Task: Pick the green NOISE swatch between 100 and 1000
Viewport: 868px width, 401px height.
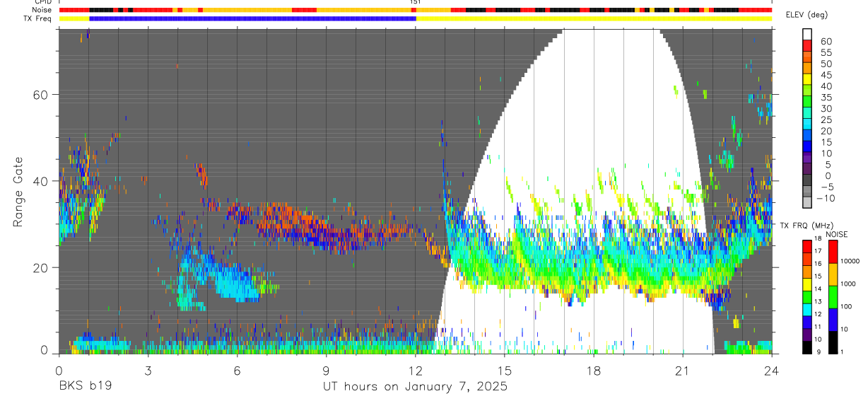Action: point(833,296)
